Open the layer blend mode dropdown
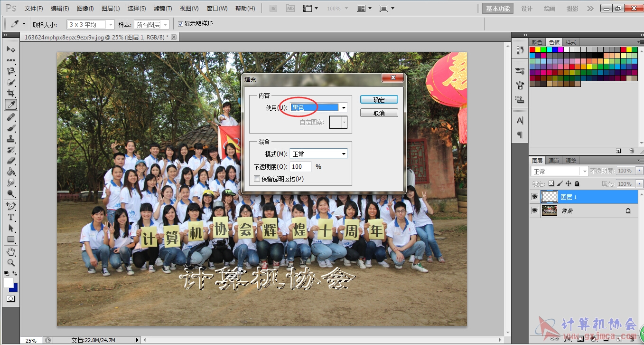 pyautogui.click(x=560, y=171)
